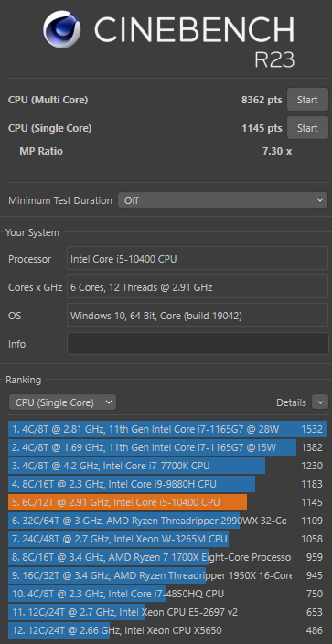Select the Threadripper 2990WX ranking entry
This screenshot has width=332, height=644.
pos(167,521)
